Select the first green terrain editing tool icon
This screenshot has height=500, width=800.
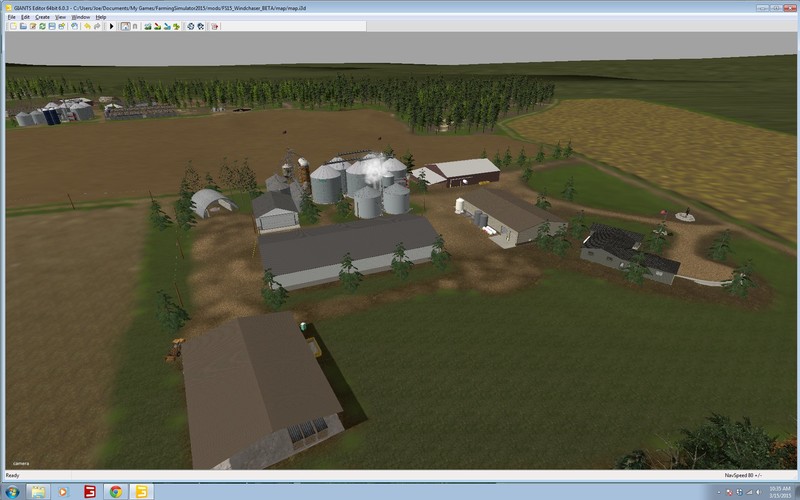click(x=147, y=26)
